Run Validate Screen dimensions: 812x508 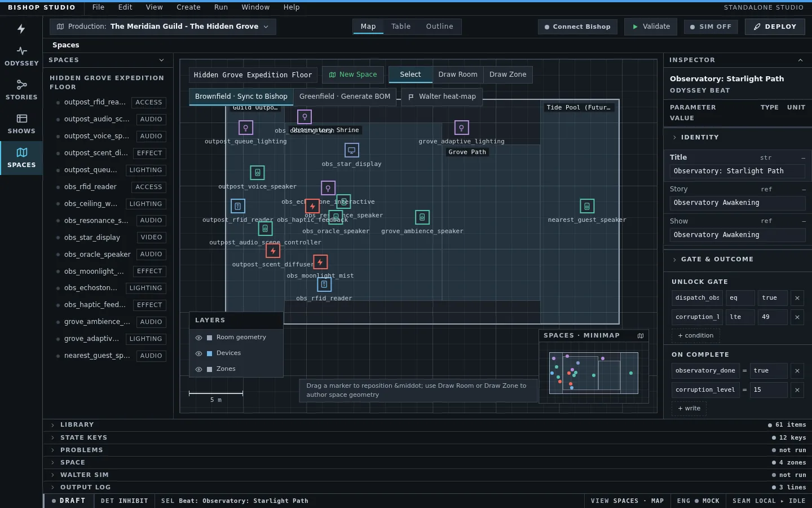651,27
